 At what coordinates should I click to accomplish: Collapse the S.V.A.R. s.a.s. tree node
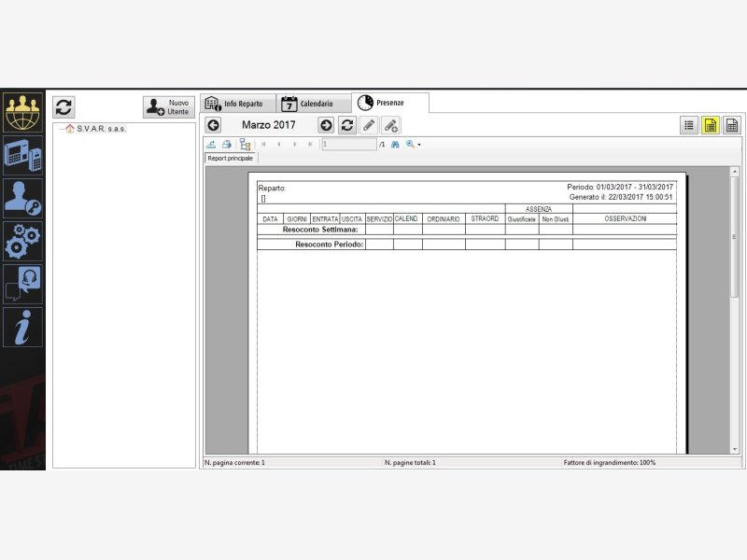click(60, 129)
